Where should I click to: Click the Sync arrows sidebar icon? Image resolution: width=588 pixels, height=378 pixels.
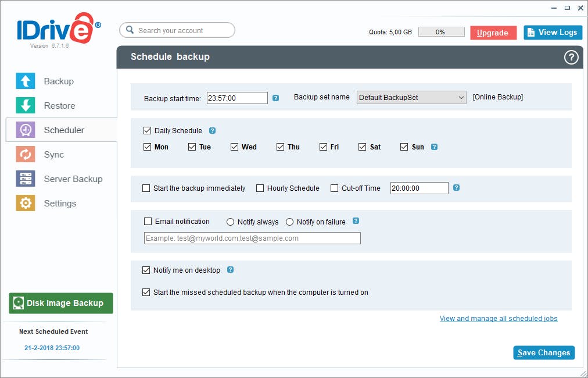[x=26, y=155]
